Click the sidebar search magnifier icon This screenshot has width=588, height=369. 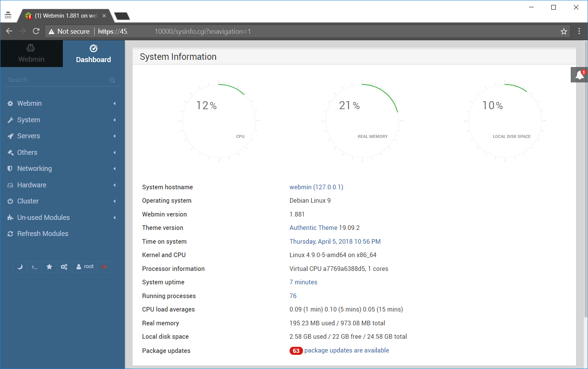112,80
